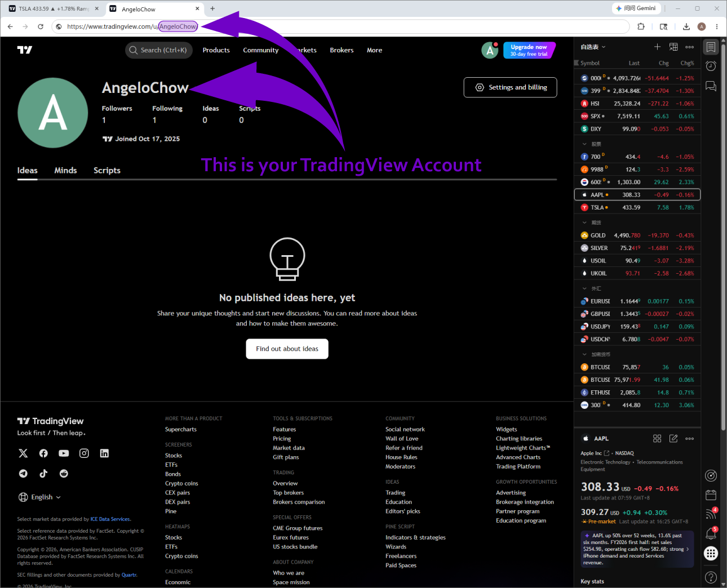The height and width of the screenshot is (588, 727).
Task: Visit TradingView Instagram icon
Action: pos(84,453)
